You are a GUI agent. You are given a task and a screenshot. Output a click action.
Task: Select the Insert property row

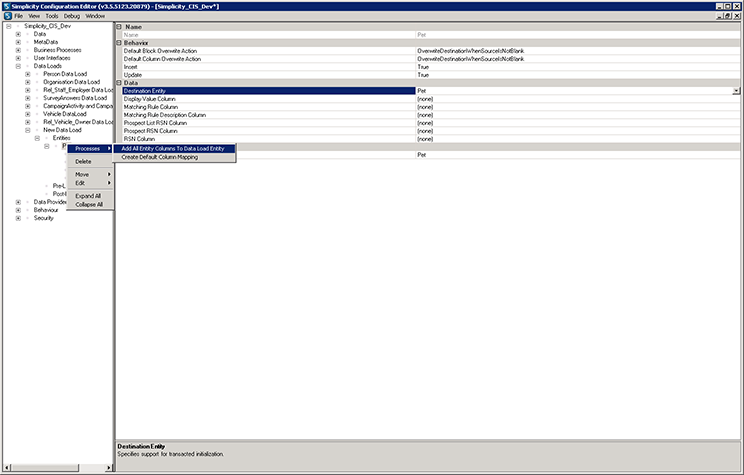pos(269,67)
